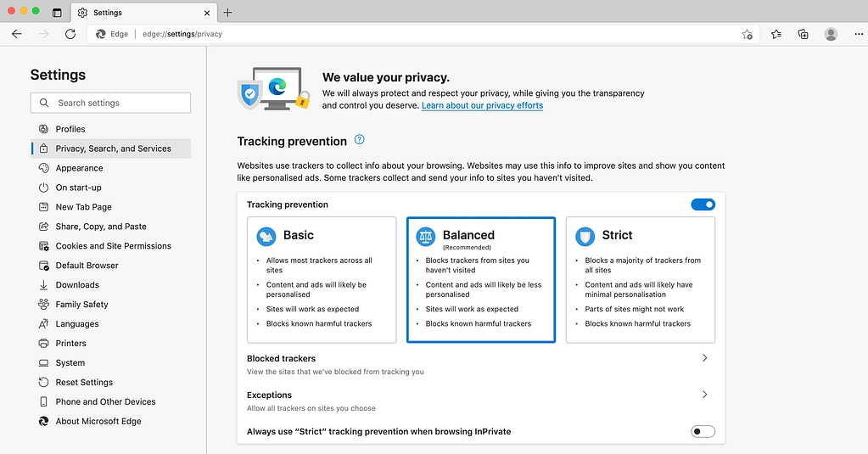Click 'Printers' sidebar label
This screenshot has height=454, width=868.
[71, 344]
